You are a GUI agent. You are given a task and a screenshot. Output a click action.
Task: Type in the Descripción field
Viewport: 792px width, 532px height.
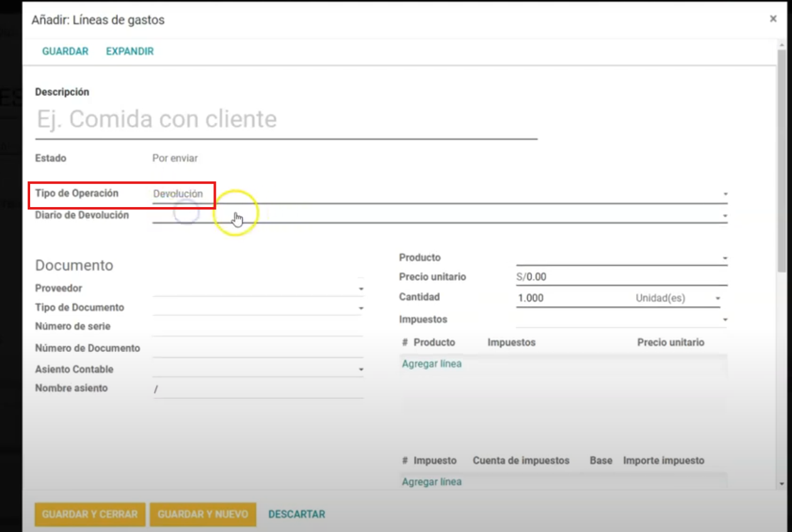coord(286,119)
